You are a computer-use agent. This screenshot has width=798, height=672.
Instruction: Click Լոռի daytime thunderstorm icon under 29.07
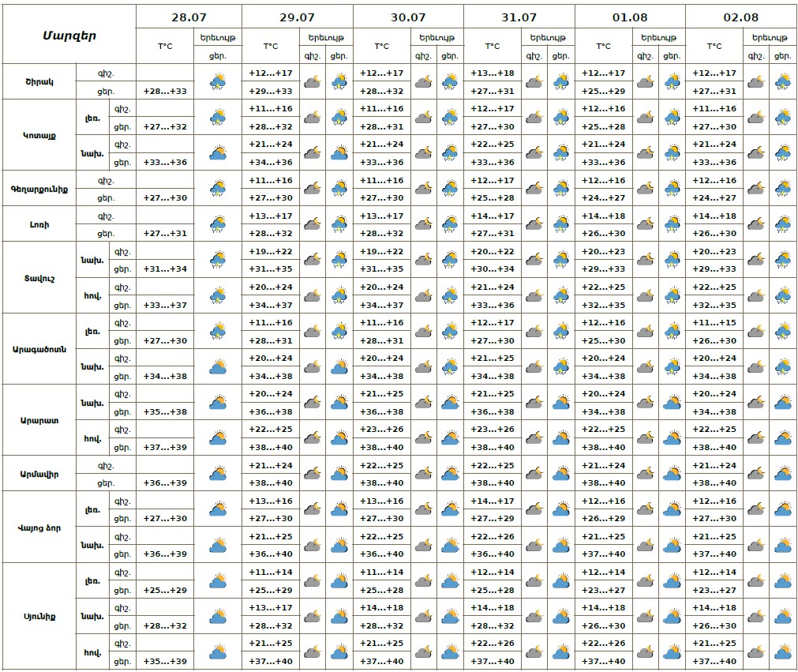point(340,224)
